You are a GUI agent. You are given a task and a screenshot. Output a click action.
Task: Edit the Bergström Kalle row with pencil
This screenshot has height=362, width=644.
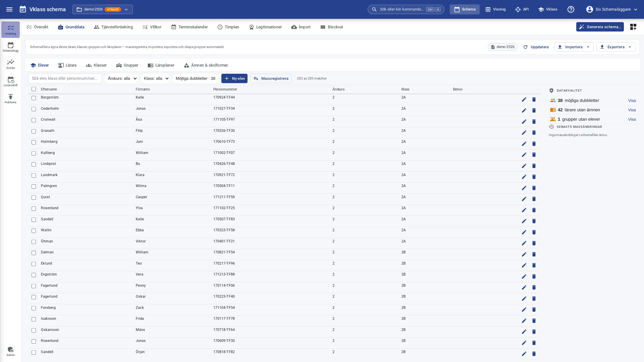(x=524, y=99)
